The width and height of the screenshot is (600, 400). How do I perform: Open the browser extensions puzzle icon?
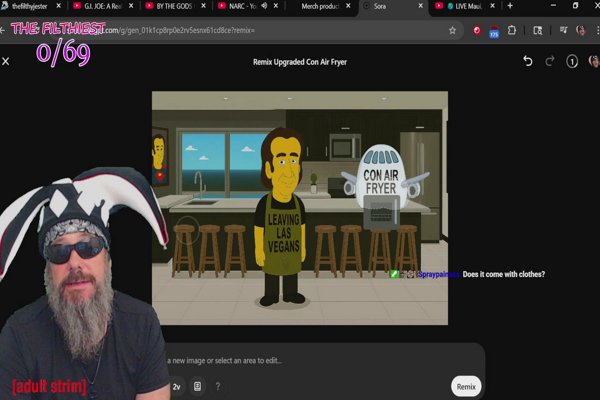(512, 30)
